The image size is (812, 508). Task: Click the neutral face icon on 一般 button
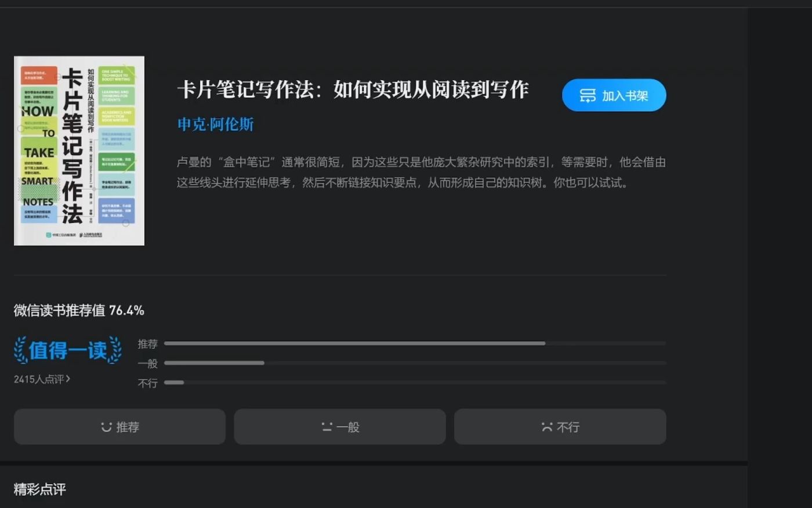[x=327, y=426]
